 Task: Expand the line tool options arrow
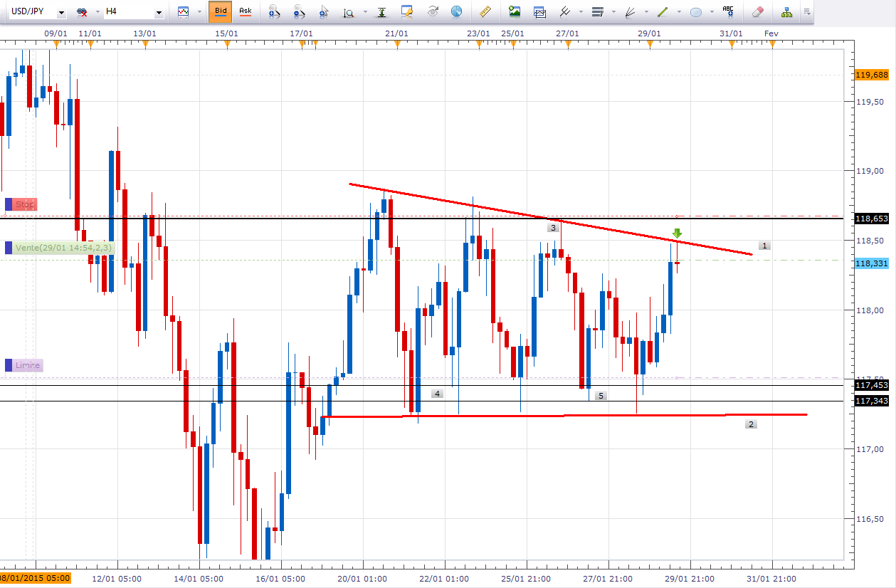(x=679, y=12)
